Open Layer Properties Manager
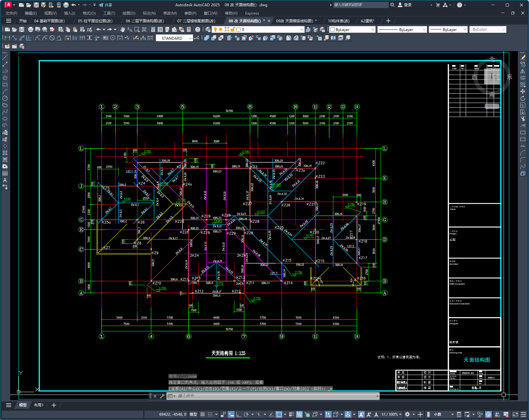The image size is (529, 420). pos(208,29)
